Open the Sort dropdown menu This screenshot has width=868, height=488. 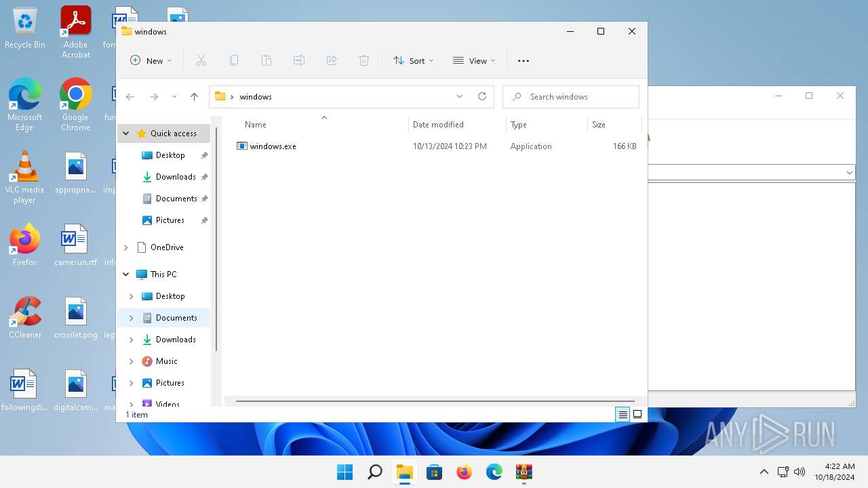click(x=413, y=60)
